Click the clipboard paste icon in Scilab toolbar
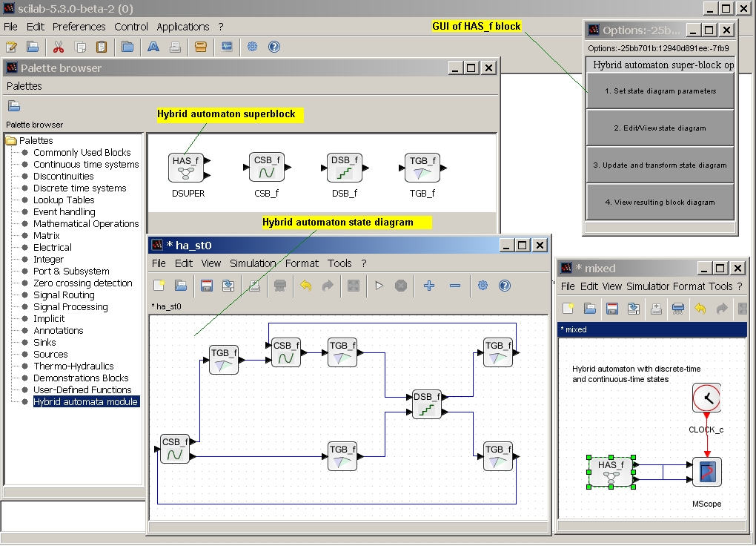This screenshot has width=756, height=546. click(x=102, y=47)
